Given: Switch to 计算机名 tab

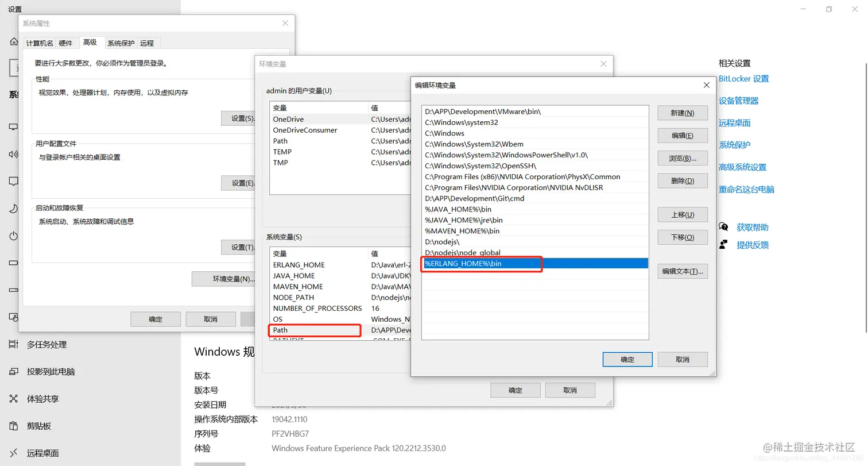Looking at the screenshot, I should coord(40,43).
